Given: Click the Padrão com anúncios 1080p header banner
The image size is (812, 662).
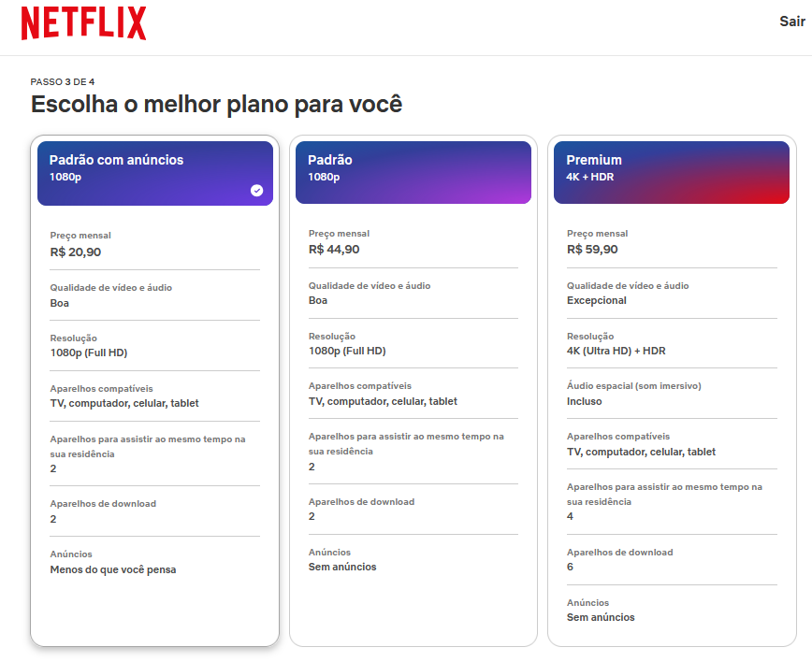Looking at the screenshot, I should tap(154, 173).
